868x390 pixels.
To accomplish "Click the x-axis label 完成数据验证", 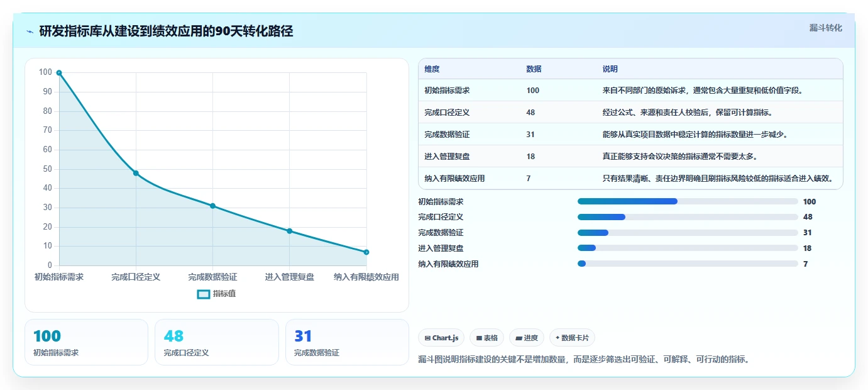I will (212, 277).
